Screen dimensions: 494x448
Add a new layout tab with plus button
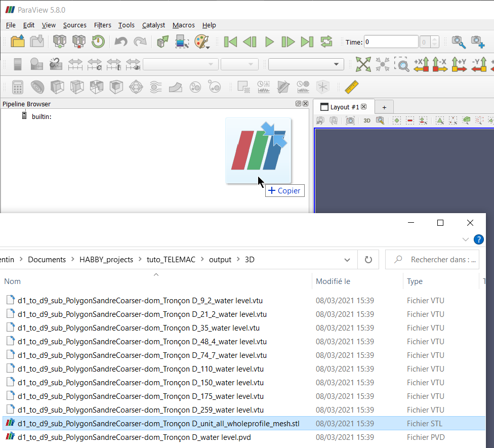(x=384, y=107)
